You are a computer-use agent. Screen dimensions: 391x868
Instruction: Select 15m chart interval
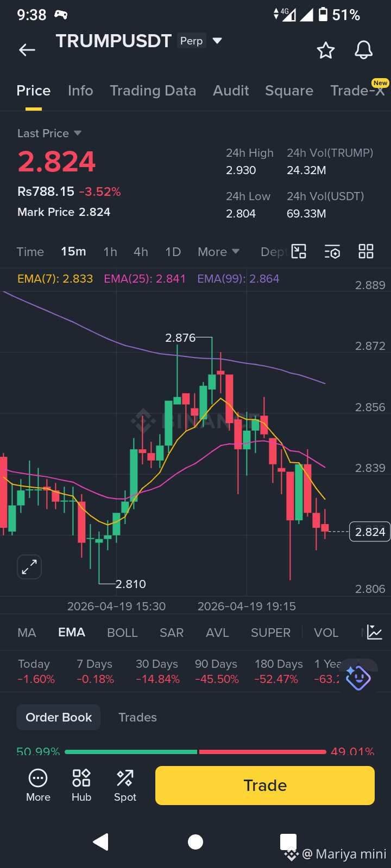pyautogui.click(x=73, y=252)
